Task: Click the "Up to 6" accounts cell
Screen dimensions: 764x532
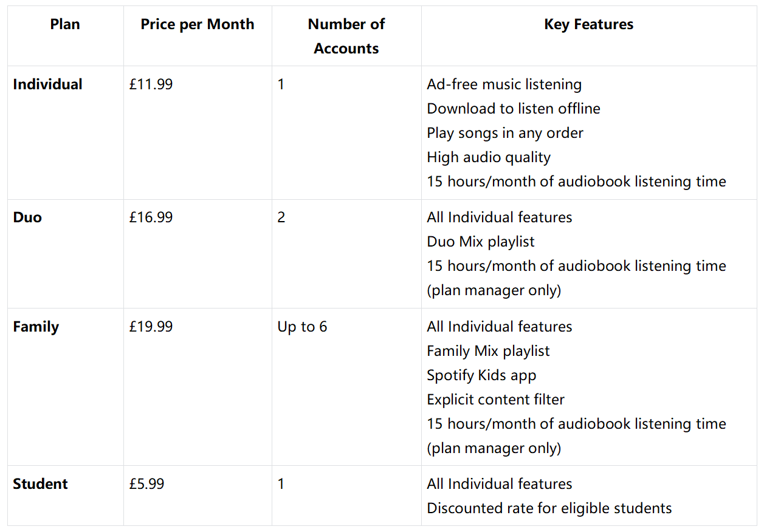Action: [302, 327]
